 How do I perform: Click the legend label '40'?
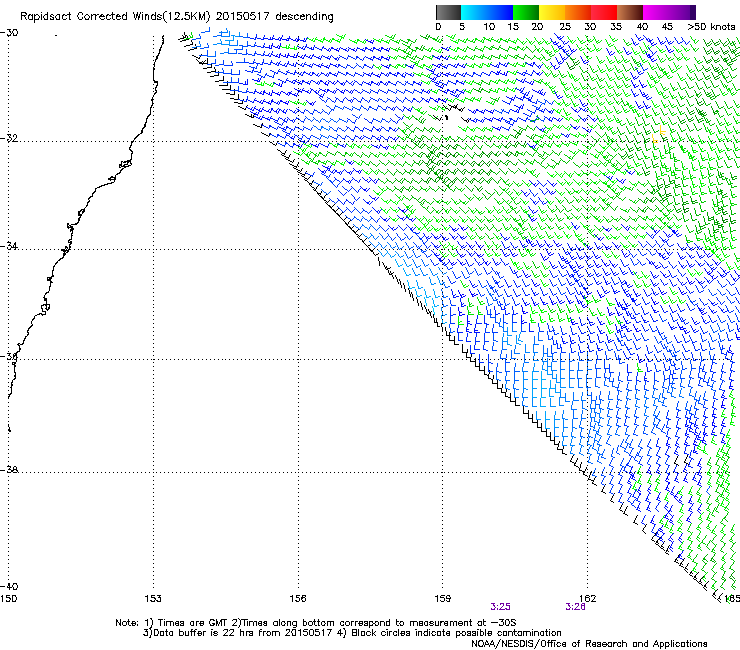pos(642,27)
